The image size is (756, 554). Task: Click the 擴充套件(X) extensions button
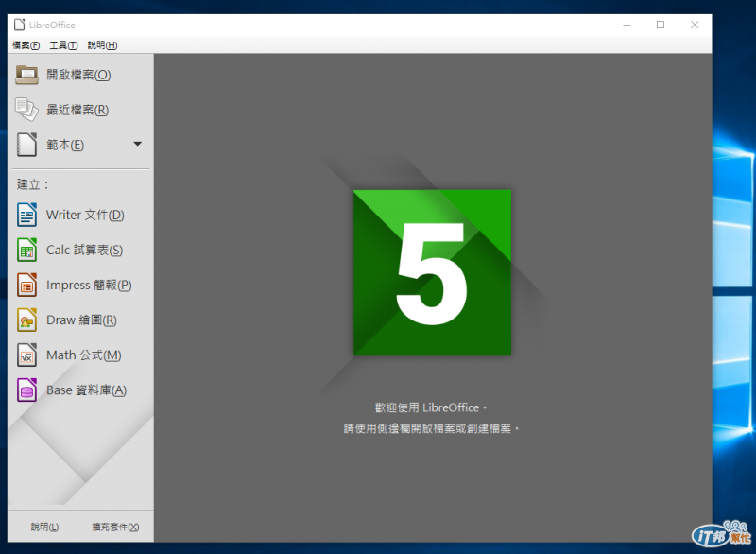pos(115,527)
